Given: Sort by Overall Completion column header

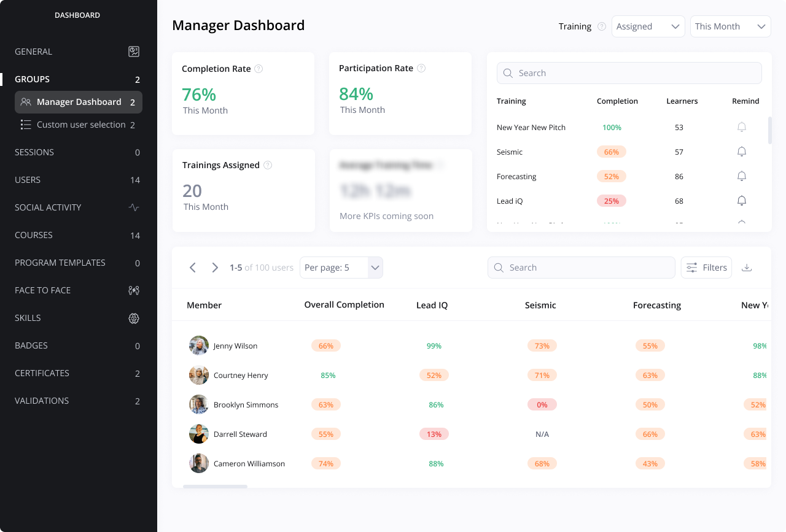Looking at the screenshot, I should (x=344, y=304).
